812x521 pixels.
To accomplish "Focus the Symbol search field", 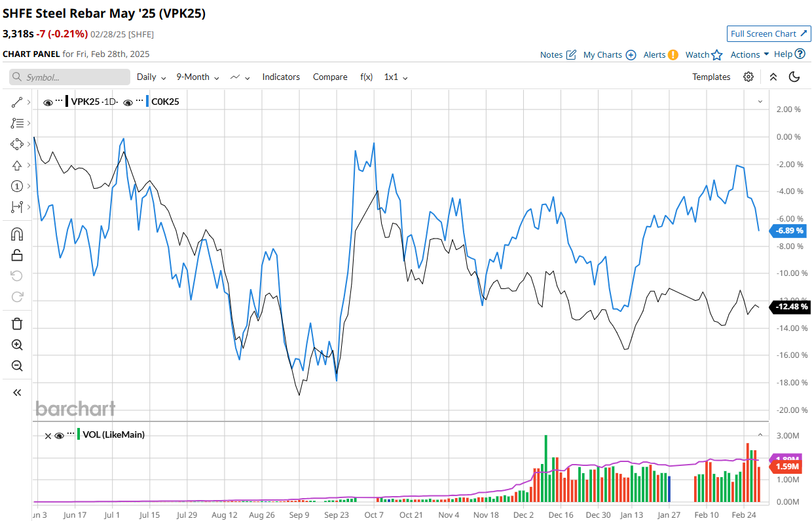I will [69, 77].
